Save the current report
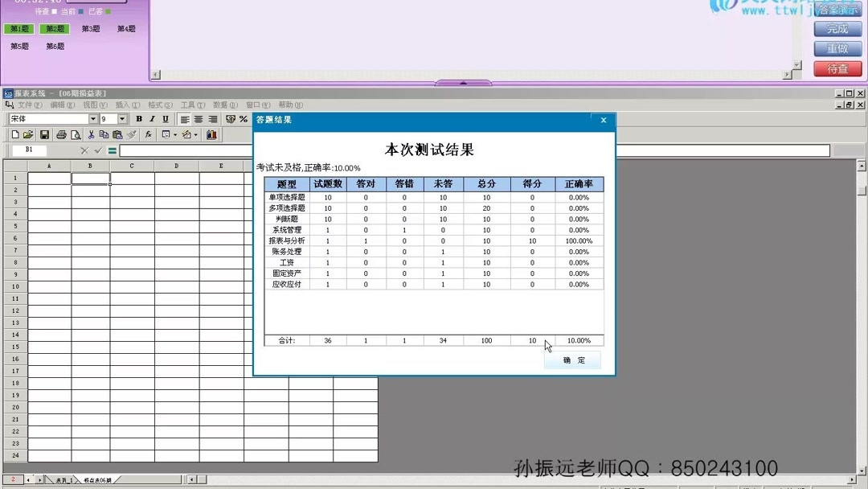 45,134
